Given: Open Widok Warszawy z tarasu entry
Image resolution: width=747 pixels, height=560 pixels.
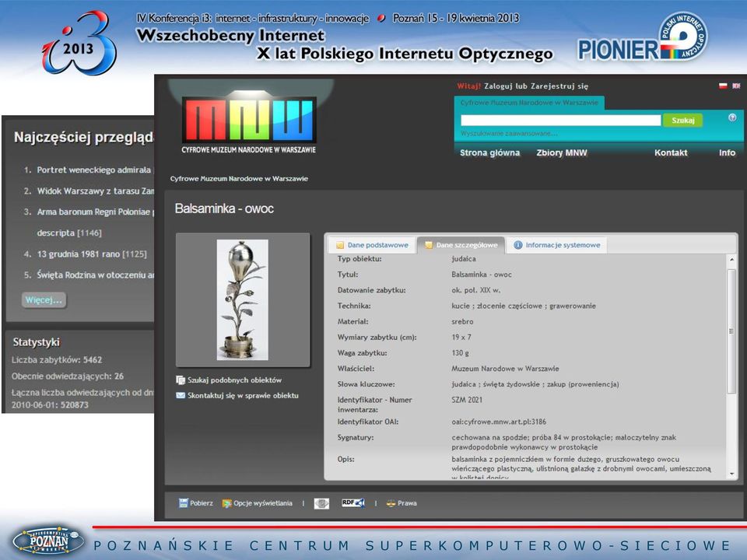Looking at the screenshot, I should tap(95, 191).
